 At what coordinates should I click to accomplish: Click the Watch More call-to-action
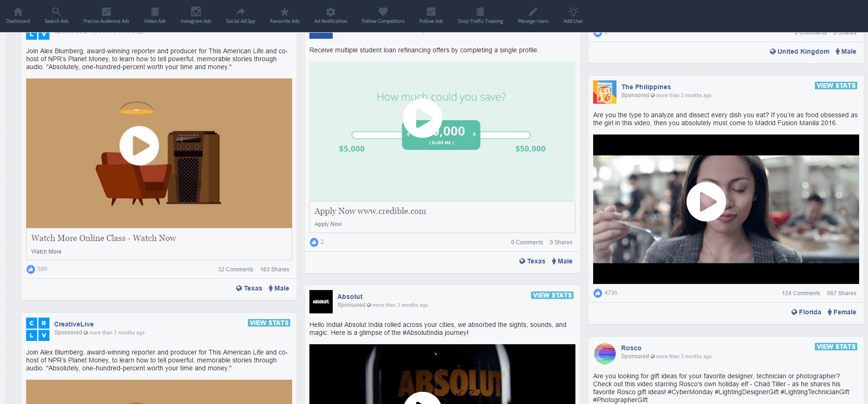[x=46, y=252]
